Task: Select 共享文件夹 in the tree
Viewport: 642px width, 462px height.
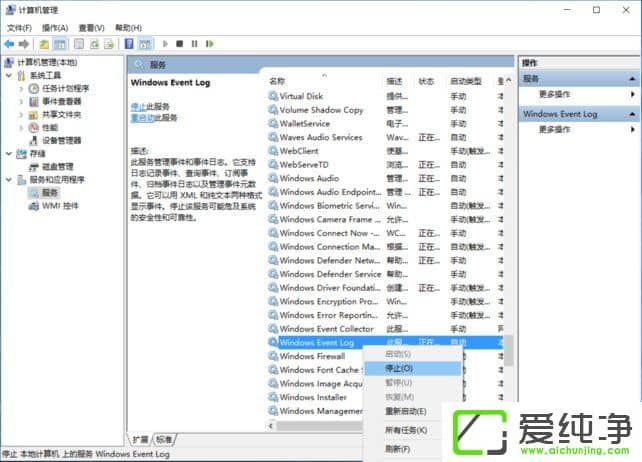Action: pyautogui.click(x=61, y=115)
